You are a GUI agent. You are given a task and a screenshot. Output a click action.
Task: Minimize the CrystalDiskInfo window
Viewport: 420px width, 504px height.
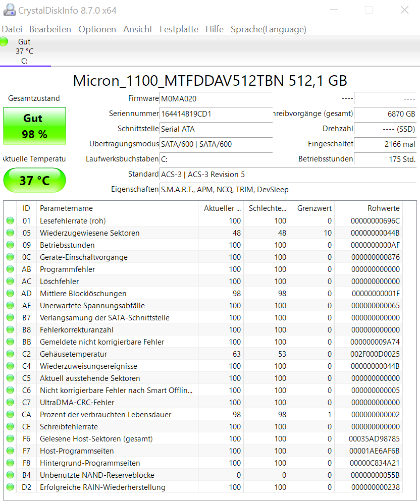coord(334,10)
